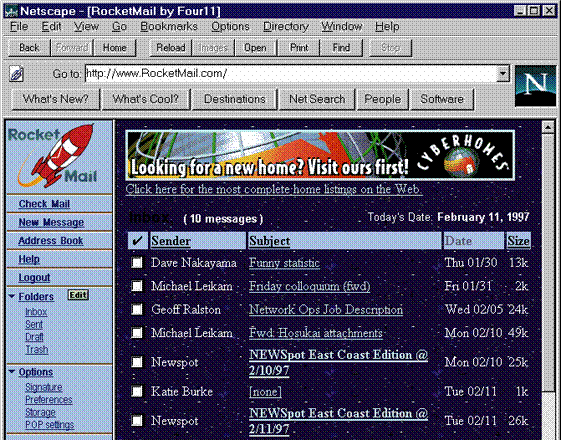Screen dimensions: 561x440
Task: Click the Print toolbar button
Action: click(x=299, y=48)
